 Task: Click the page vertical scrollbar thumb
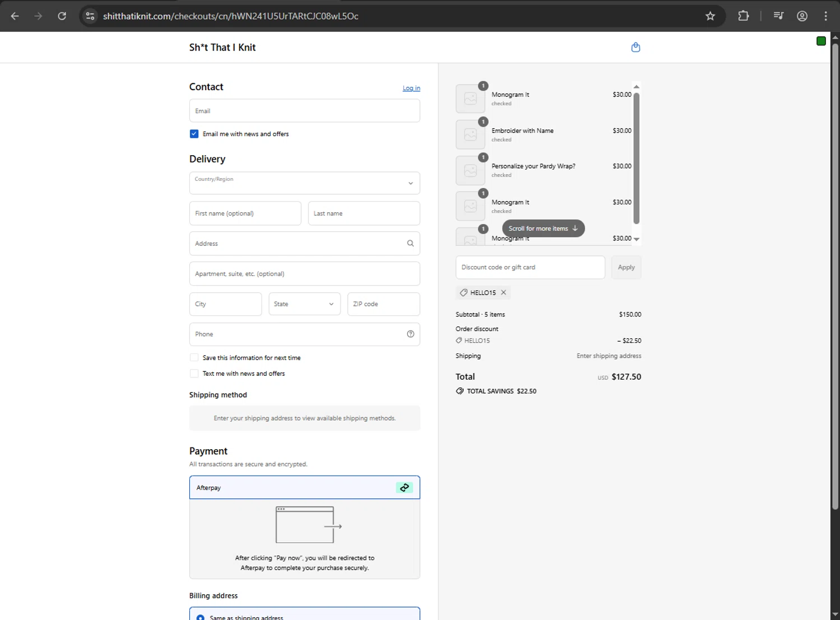pos(835,276)
